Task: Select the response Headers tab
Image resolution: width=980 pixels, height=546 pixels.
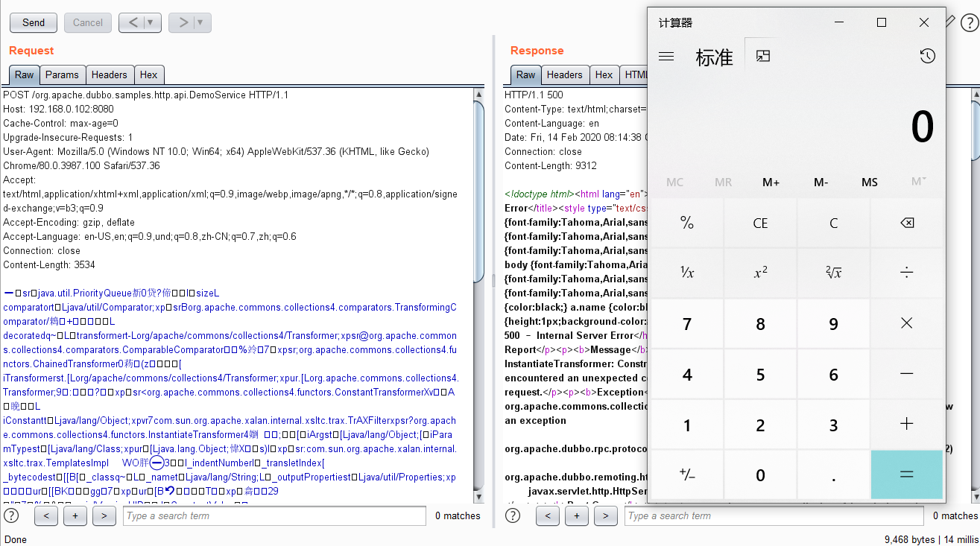Action: (x=564, y=74)
